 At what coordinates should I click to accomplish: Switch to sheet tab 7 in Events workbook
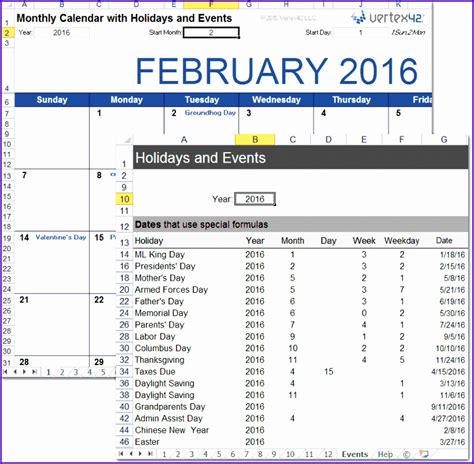(x=246, y=454)
